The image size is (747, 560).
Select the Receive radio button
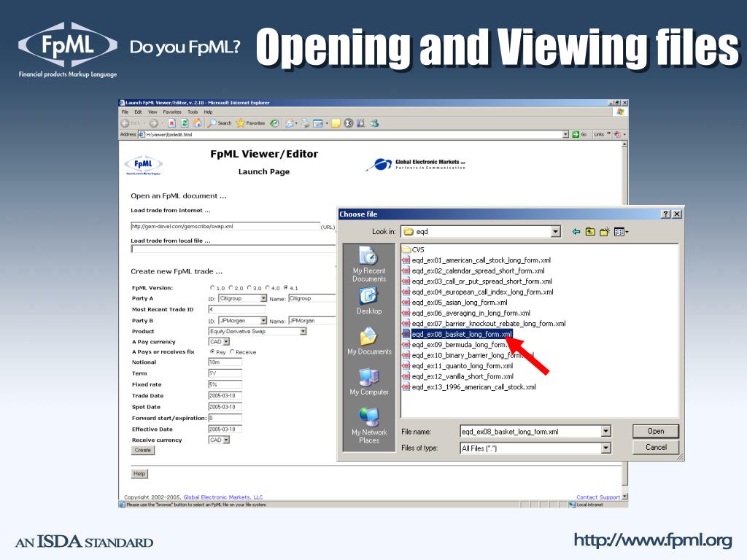tap(233, 351)
